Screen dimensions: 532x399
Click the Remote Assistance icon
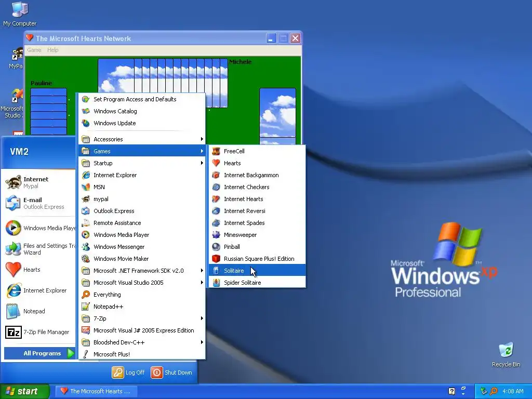tap(86, 222)
